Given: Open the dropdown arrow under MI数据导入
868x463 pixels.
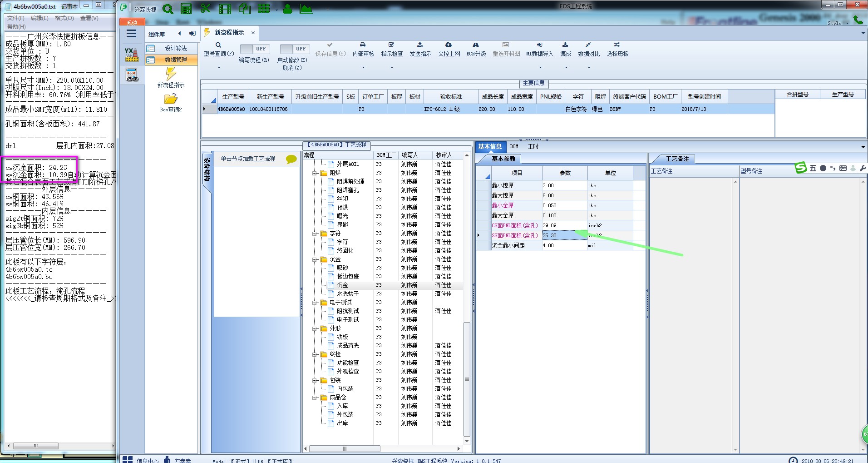Looking at the screenshot, I should (540, 68).
